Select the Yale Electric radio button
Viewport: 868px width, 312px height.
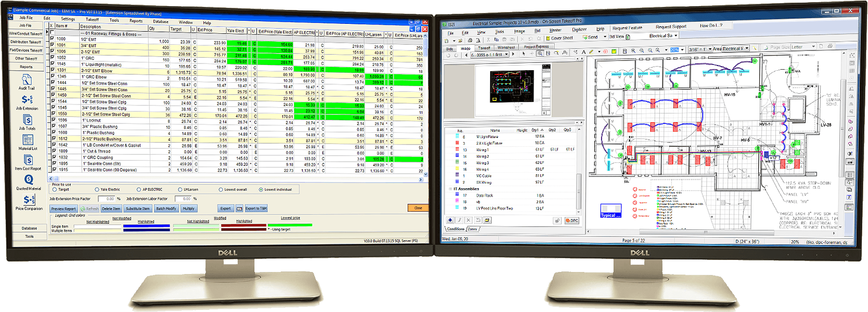(97, 189)
